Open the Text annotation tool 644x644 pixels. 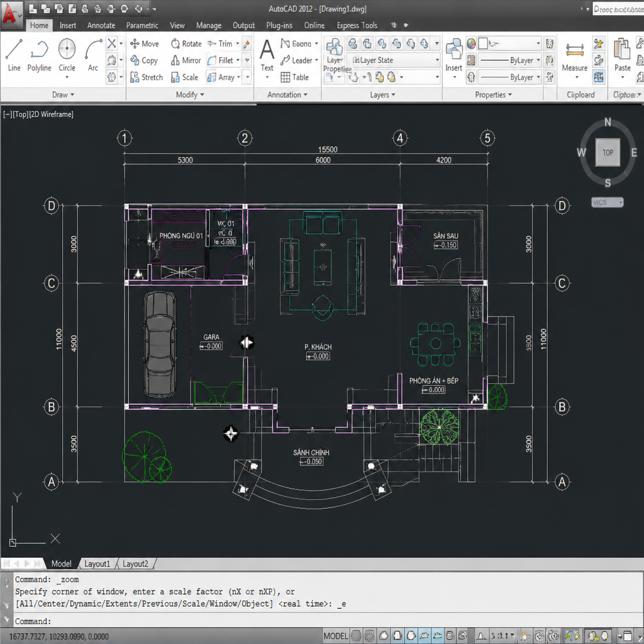click(x=267, y=55)
